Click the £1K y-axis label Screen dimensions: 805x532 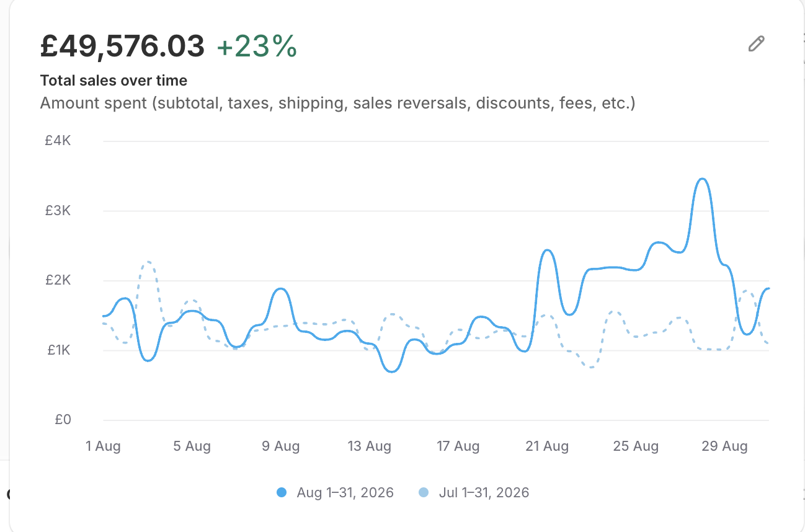pos(58,350)
